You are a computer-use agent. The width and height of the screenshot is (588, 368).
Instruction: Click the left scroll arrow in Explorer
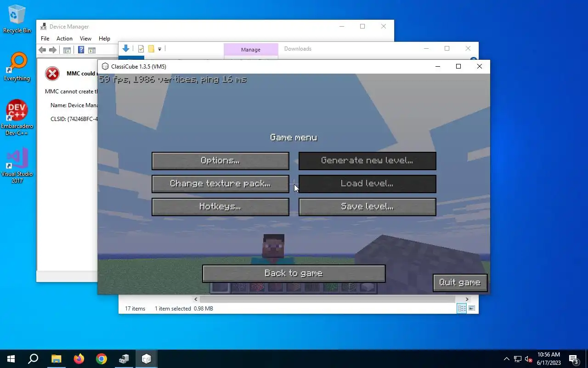click(196, 299)
